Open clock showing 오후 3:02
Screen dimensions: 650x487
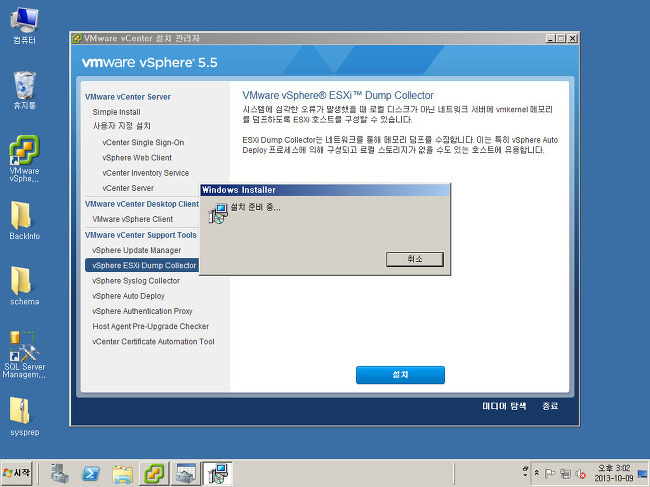[x=614, y=473]
